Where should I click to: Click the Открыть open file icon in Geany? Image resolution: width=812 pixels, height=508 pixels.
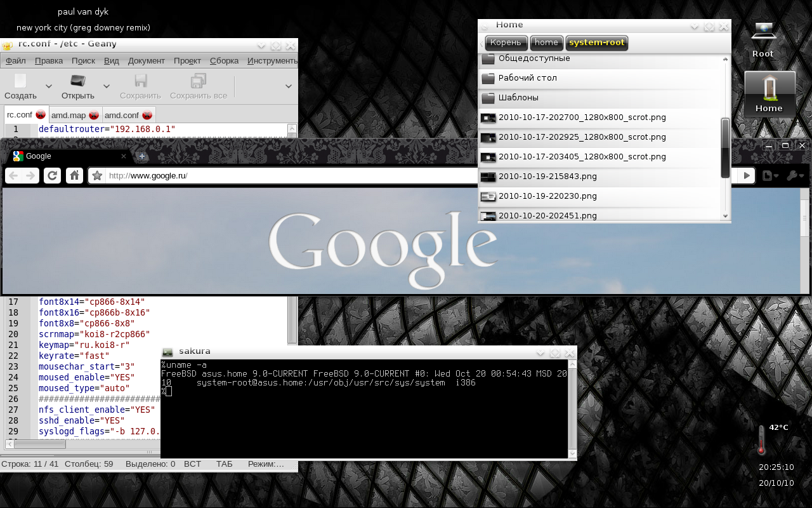point(77,81)
